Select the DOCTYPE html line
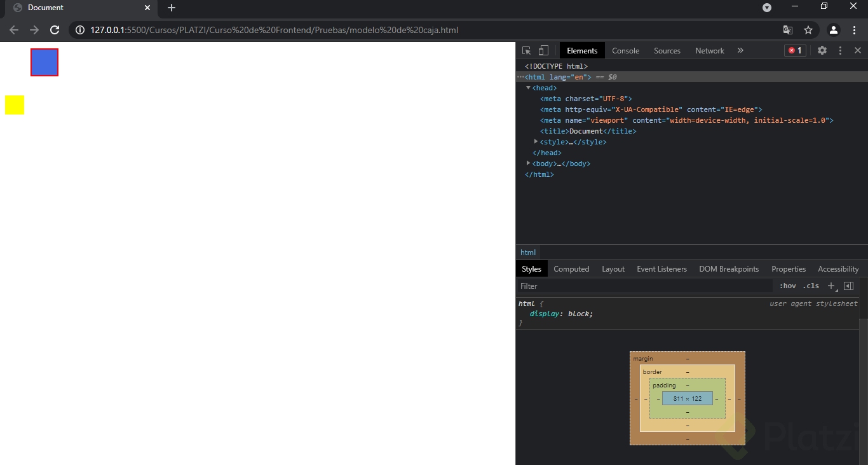 click(x=556, y=66)
